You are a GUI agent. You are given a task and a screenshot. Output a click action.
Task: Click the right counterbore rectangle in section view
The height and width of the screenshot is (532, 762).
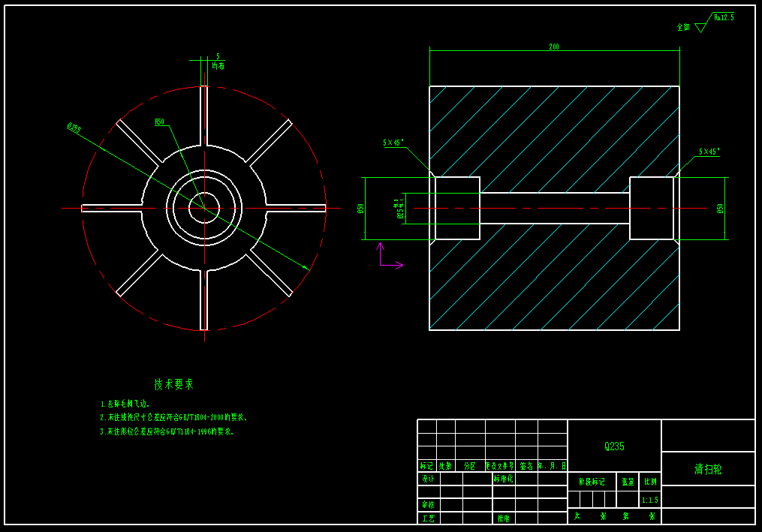[x=652, y=209]
